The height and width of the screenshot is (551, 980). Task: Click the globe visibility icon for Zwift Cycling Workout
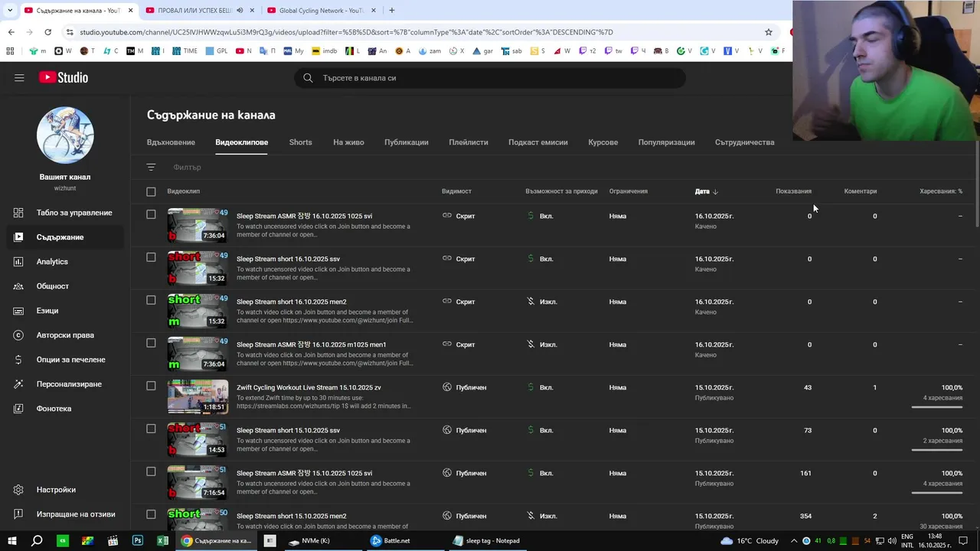[447, 387]
